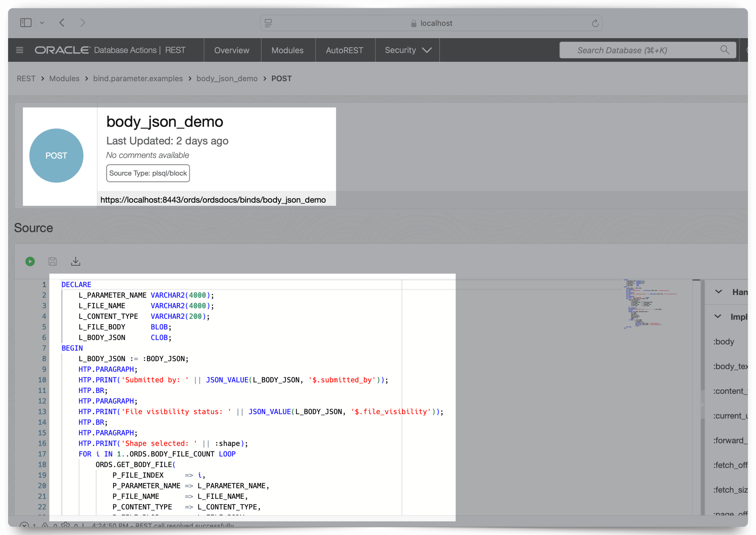The height and width of the screenshot is (535, 756).
Task: Reload the localhost page
Action: (595, 23)
